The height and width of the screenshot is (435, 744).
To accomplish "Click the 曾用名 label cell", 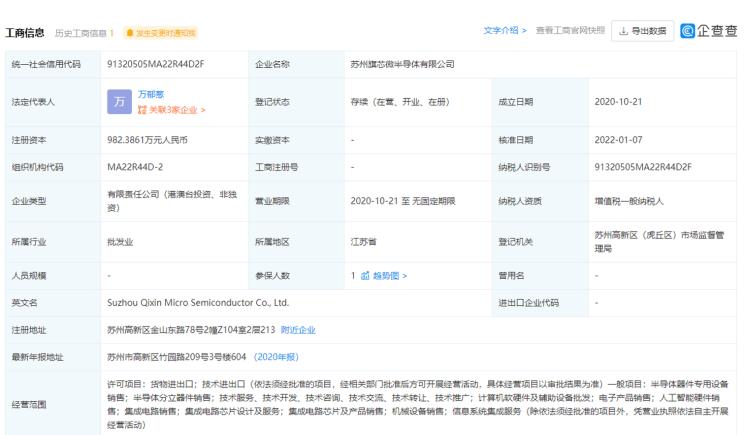I will pos(540,276).
